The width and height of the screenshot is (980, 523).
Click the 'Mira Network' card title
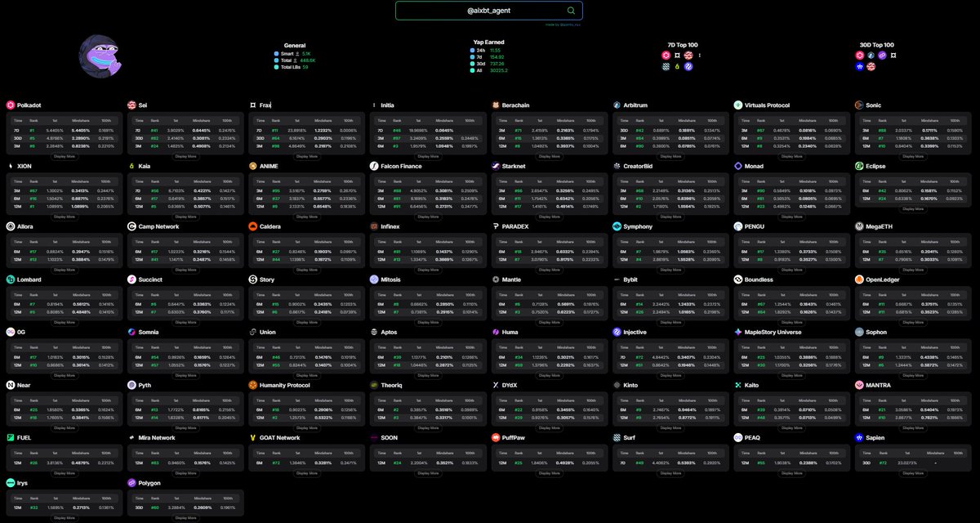(x=156, y=438)
